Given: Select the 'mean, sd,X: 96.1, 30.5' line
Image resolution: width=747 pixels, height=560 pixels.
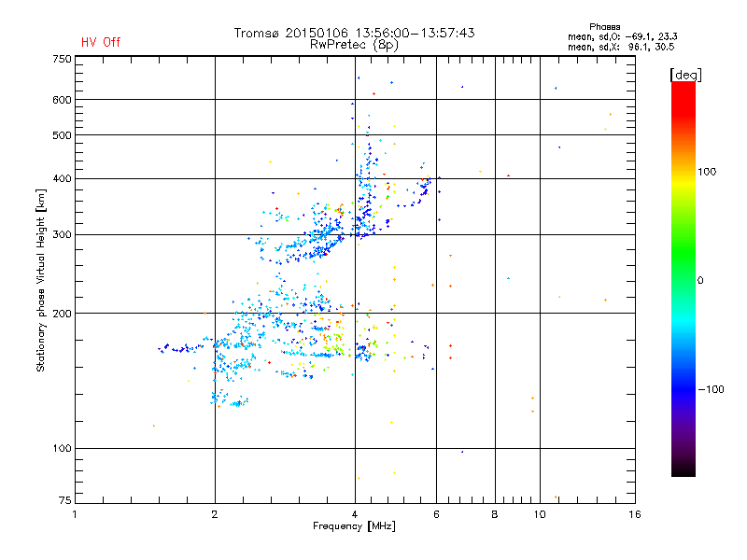Looking at the screenshot, I should coord(621,47).
